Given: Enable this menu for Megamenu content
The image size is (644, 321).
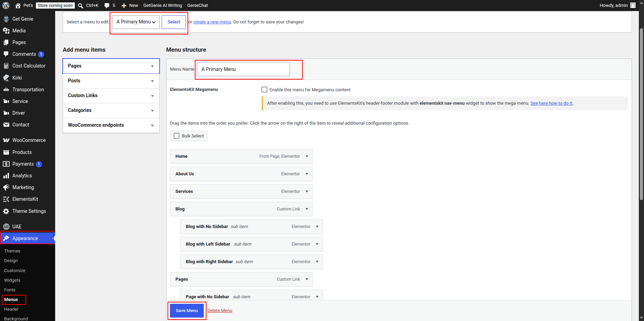Looking at the screenshot, I should (x=264, y=90).
